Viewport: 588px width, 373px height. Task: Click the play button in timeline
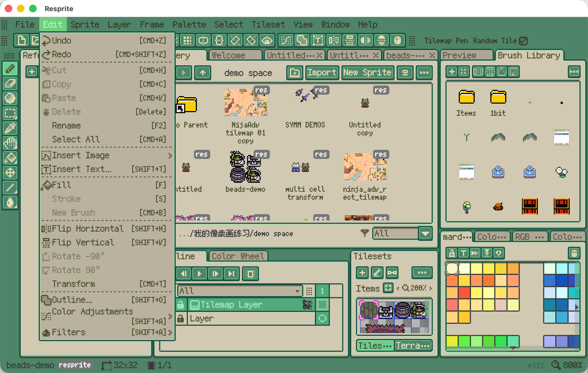(199, 274)
